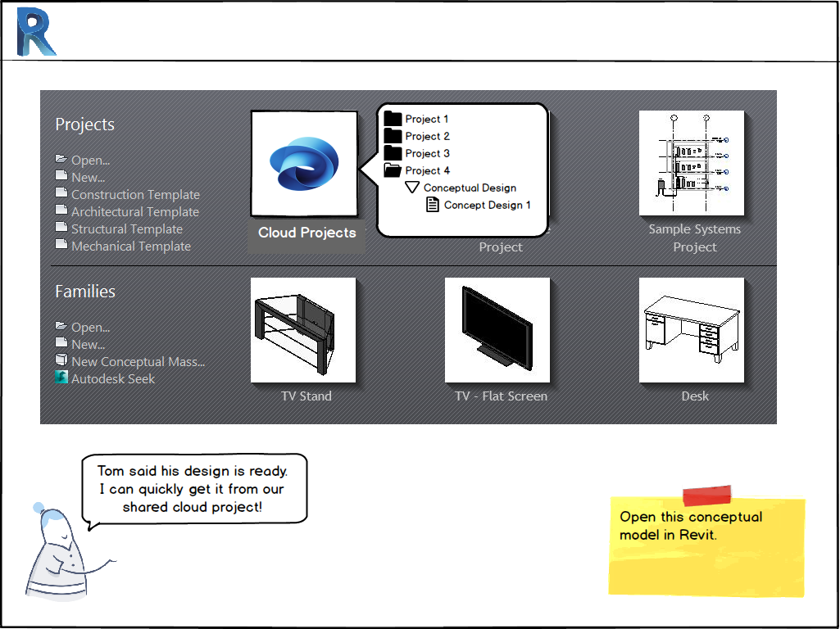840x629 pixels.
Task: Open the Desk family thumbnail
Action: (691, 329)
